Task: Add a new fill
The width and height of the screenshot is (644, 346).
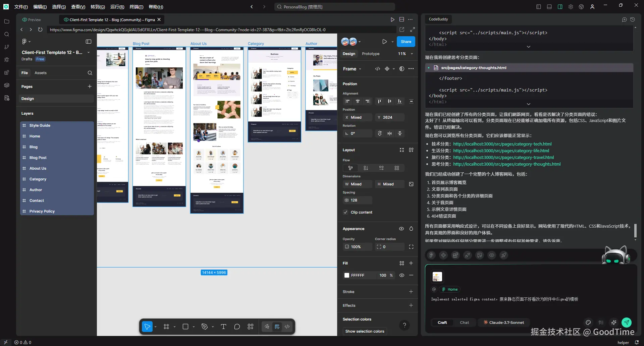Action: click(x=411, y=263)
